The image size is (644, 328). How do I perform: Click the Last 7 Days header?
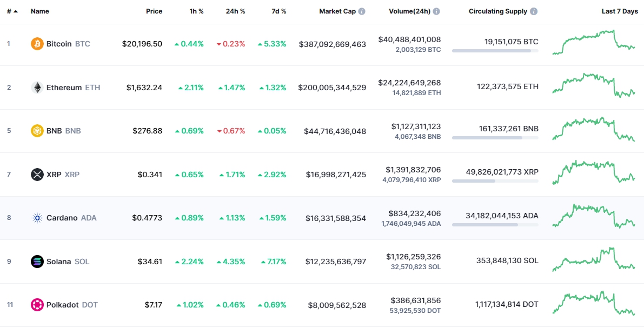pyautogui.click(x=620, y=11)
